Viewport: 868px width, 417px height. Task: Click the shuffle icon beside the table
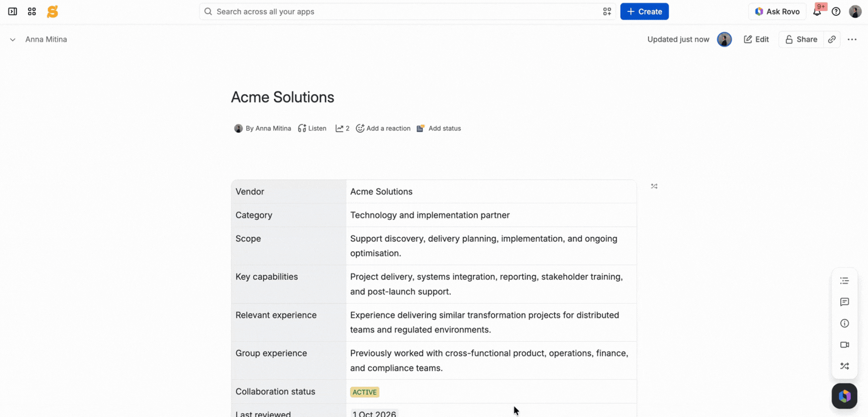coord(654,186)
